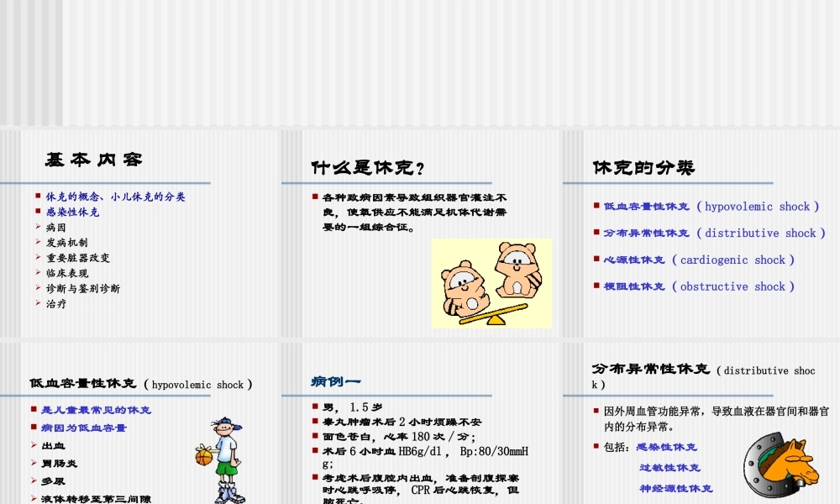
Task: Click the seesaw hamsters cartoon image
Action: point(491,283)
